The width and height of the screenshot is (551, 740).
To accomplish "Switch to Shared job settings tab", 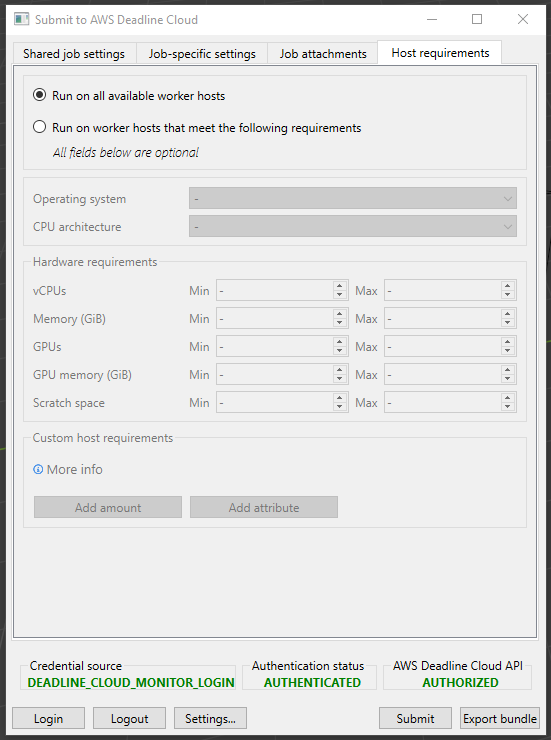I will [x=74, y=53].
